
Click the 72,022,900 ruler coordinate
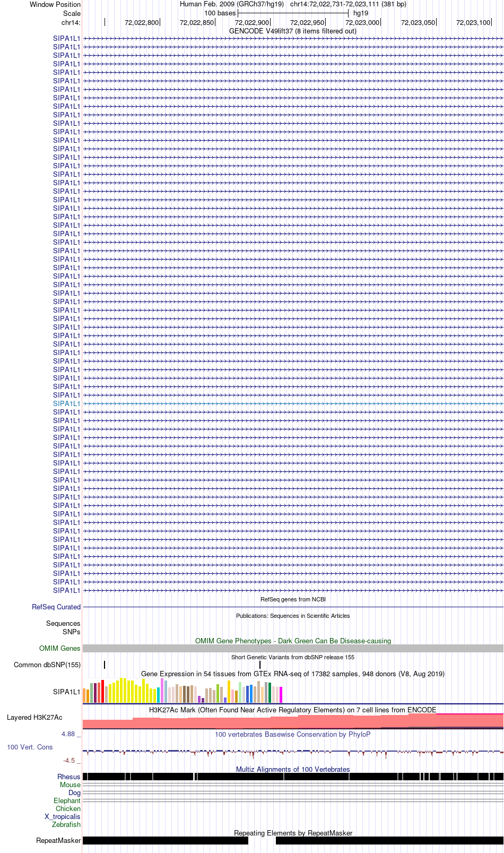coord(252,22)
